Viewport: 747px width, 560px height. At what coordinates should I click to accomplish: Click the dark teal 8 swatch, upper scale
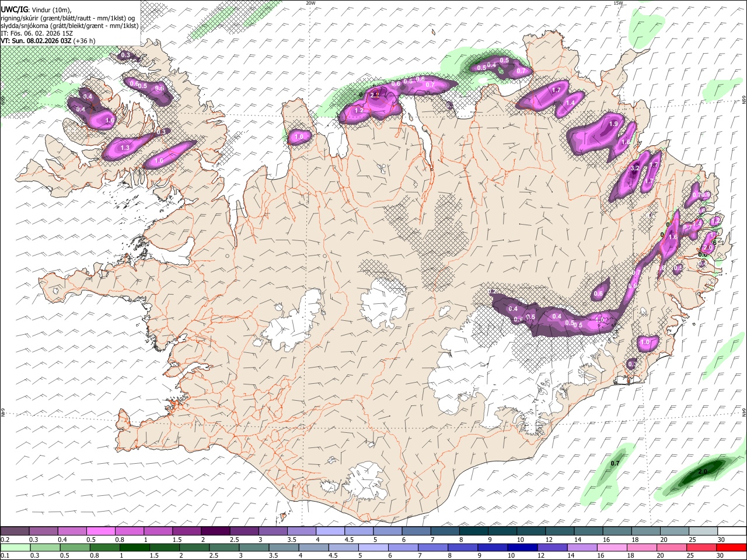pyautogui.click(x=473, y=531)
